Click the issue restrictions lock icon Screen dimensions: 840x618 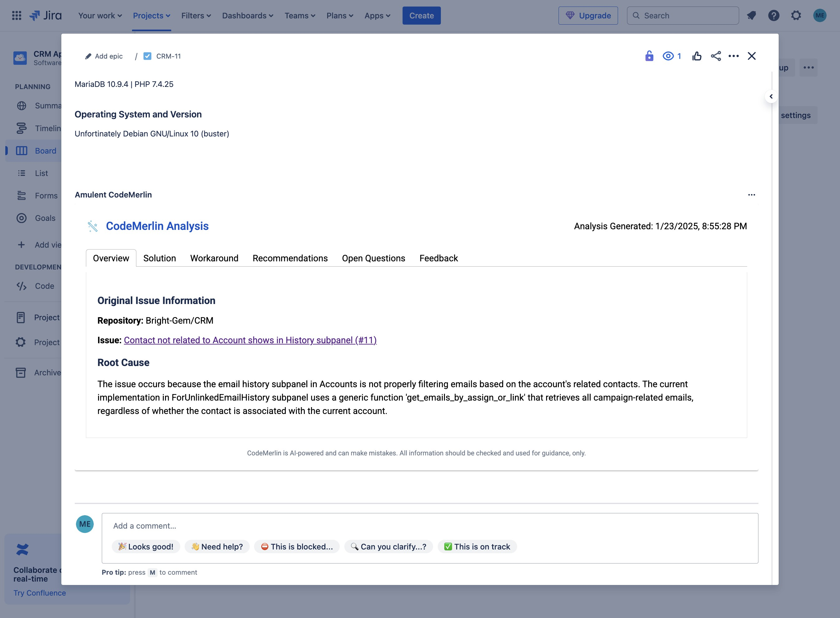(x=649, y=56)
